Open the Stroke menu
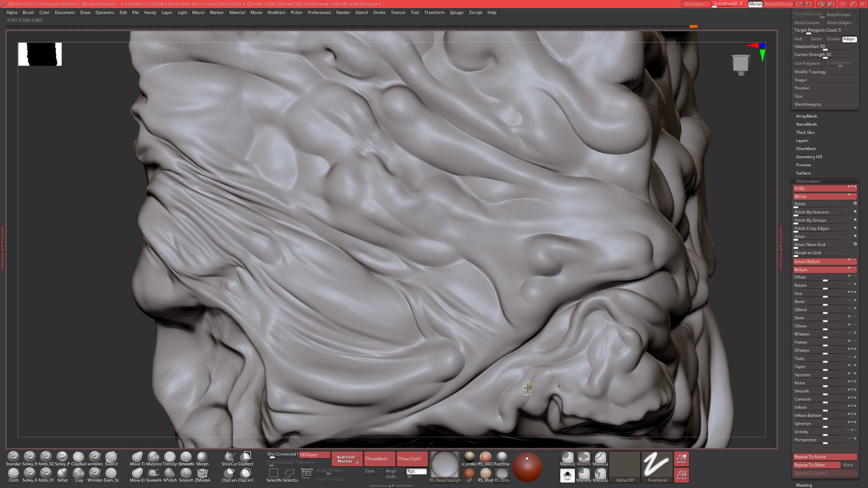This screenshot has width=868, height=488. [379, 13]
